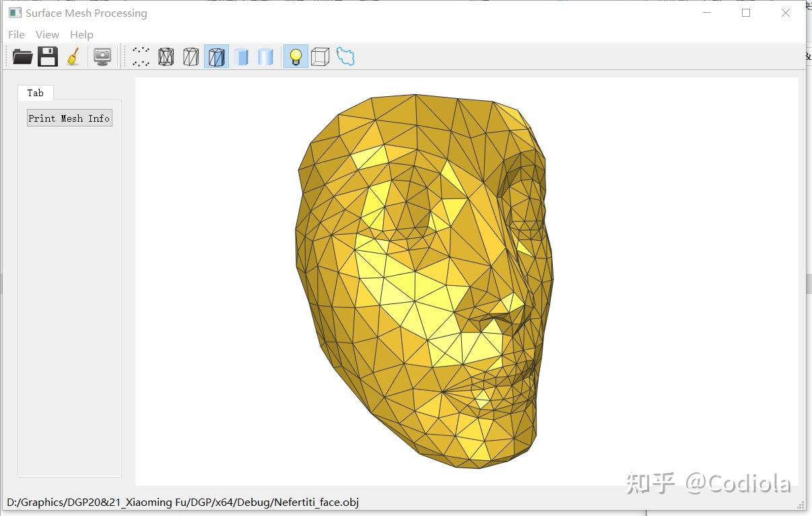The width and height of the screenshot is (812, 516).
Task: Toggle the mesh boundary outline display
Action: click(345, 57)
